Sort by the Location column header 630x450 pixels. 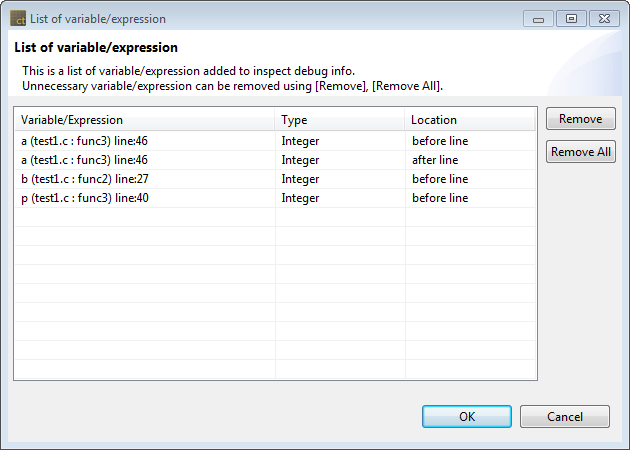pos(470,120)
